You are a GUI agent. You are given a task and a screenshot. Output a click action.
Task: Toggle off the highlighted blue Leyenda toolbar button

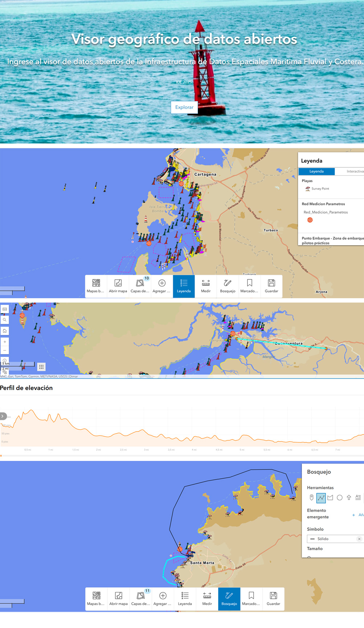point(184,286)
